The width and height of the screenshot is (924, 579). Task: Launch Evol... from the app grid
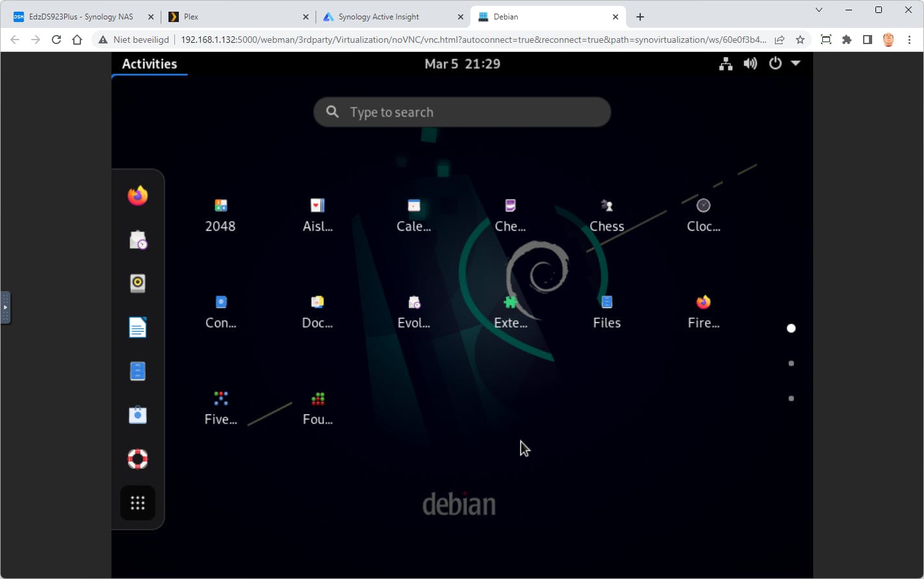pyautogui.click(x=413, y=312)
